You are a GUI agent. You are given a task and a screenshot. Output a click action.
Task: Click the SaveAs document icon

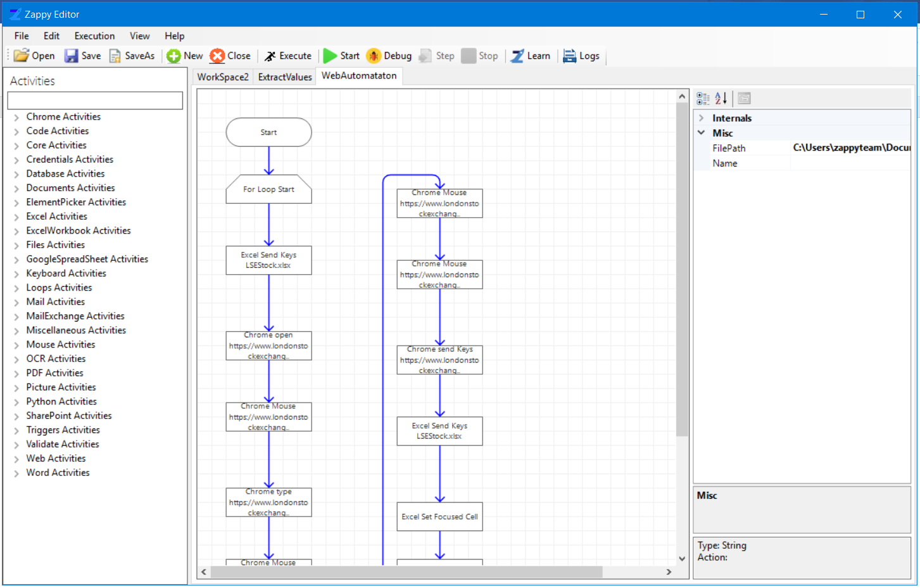(x=115, y=56)
